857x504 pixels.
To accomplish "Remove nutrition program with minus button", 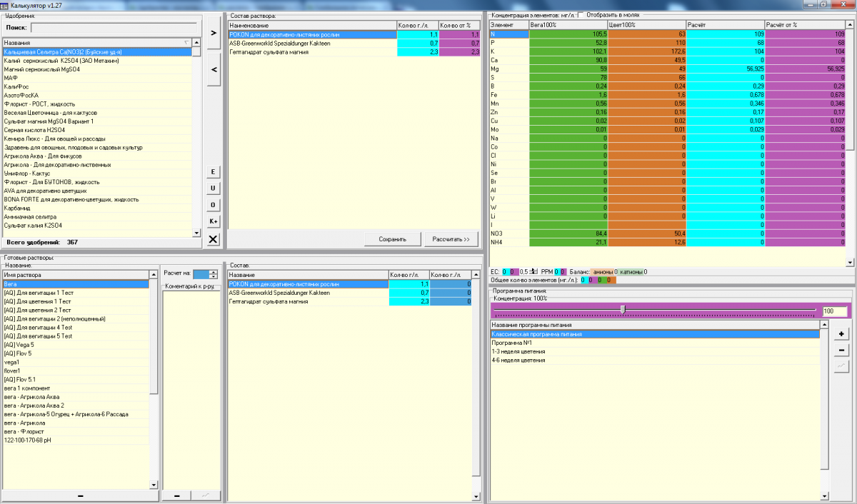I will pos(841,350).
